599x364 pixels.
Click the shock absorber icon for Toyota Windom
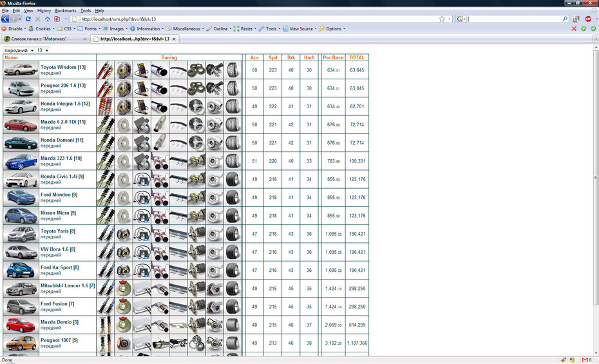[x=105, y=70]
